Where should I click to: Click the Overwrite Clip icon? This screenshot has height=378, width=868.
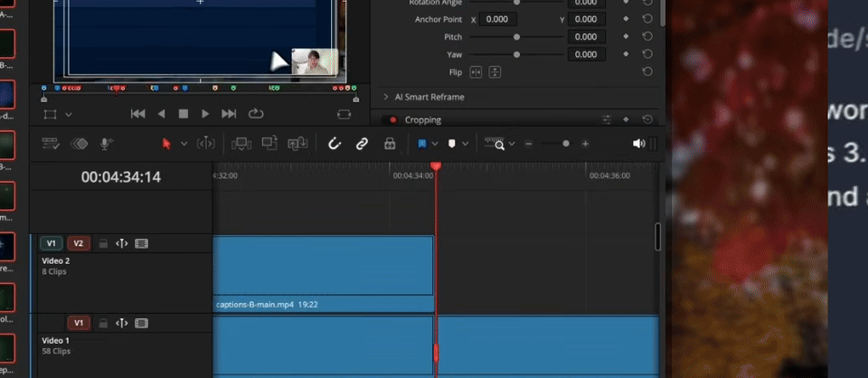[x=269, y=144]
